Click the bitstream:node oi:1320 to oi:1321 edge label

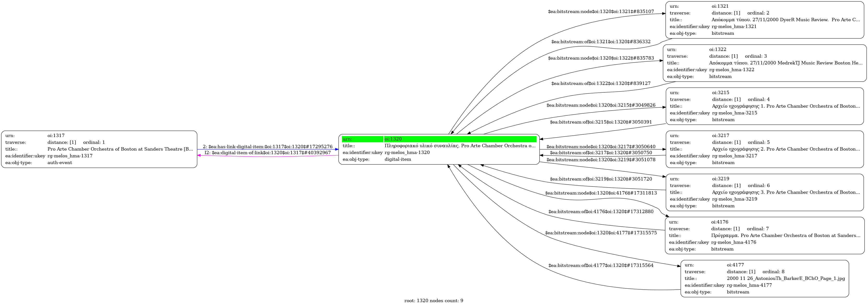(601, 11)
